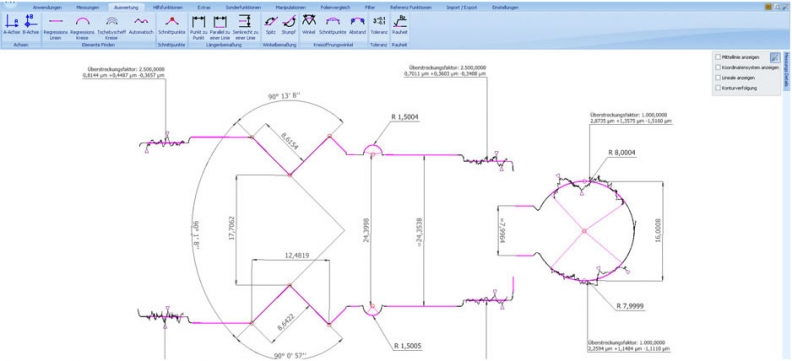
Task: Select the B-Achse axis tool
Action: click(30, 25)
